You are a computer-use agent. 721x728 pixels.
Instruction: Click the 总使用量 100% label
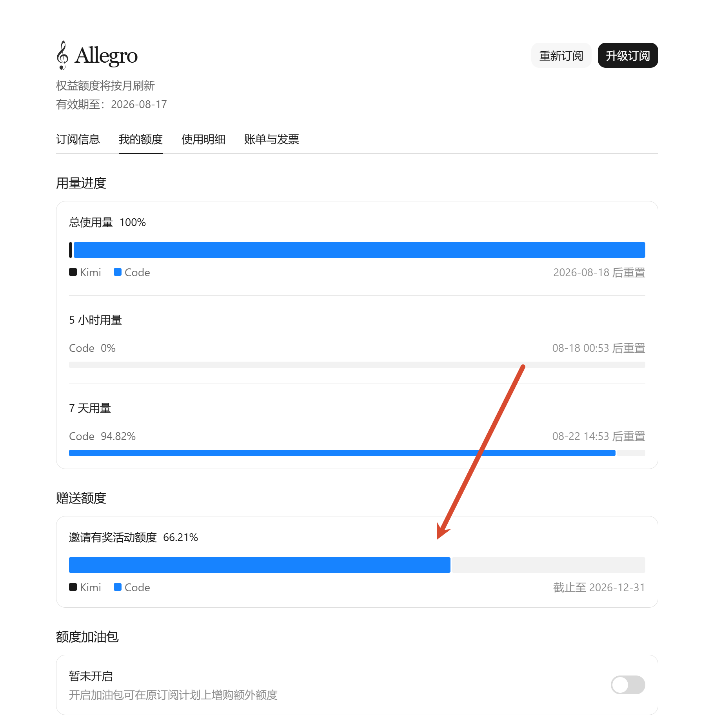(107, 223)
